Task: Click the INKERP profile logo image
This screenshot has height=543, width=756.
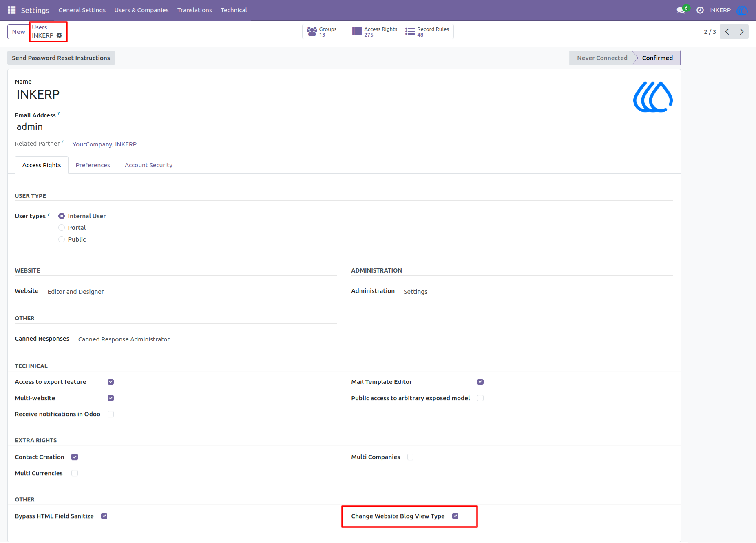Action: [653, 97]
